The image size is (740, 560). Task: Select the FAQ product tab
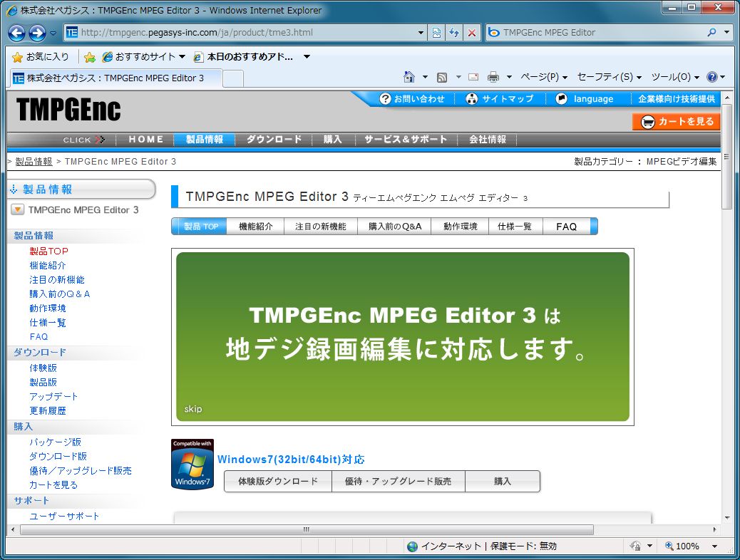tap(566, 227)
